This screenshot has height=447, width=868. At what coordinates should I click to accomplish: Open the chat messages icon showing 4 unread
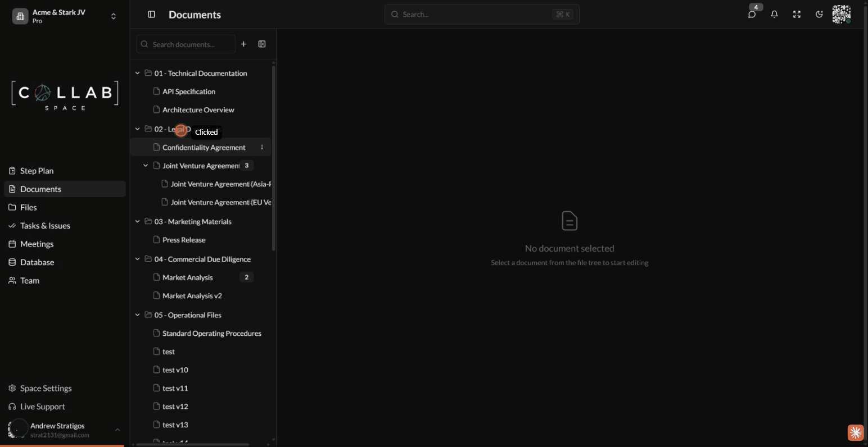point(752,14)
